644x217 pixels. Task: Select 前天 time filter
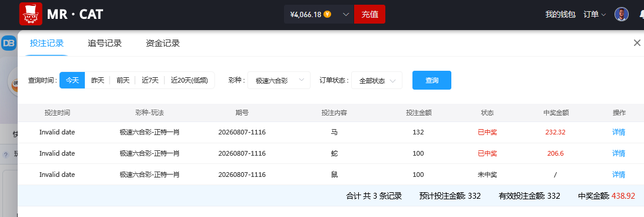point(123,80)
